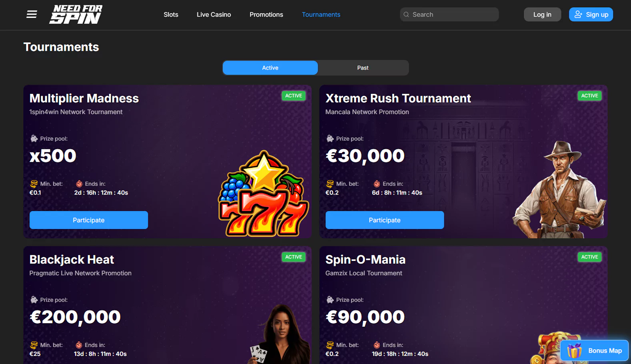Open the Live Casino menu item
This screenshot has height=364, width=631.
click(x=214, y=14)
